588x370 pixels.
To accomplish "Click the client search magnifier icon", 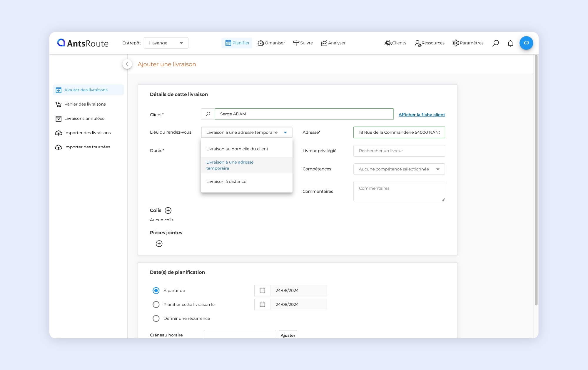I will point(208,114).
